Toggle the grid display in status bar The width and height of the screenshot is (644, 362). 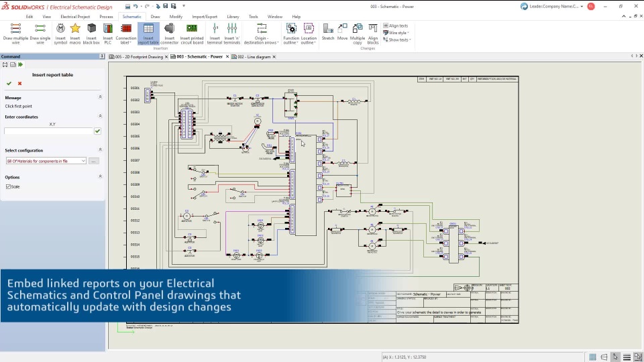point(592,357)
